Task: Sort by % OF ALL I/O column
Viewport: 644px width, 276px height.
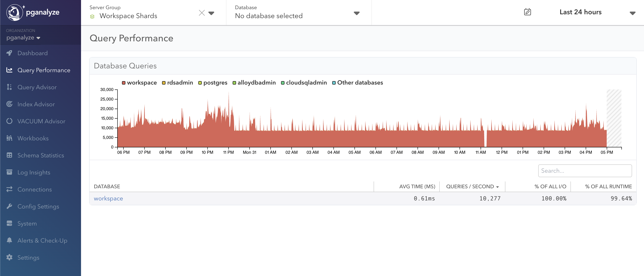Action: [550, 186]
